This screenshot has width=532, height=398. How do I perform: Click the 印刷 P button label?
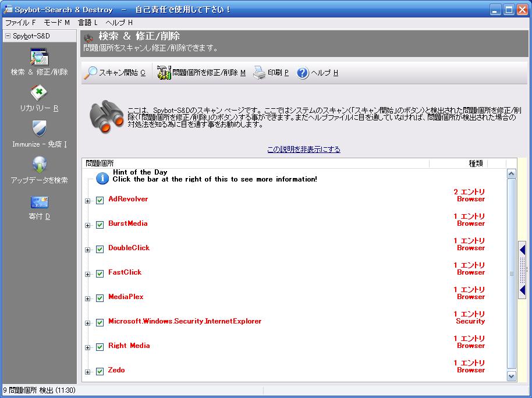point(278,73)
